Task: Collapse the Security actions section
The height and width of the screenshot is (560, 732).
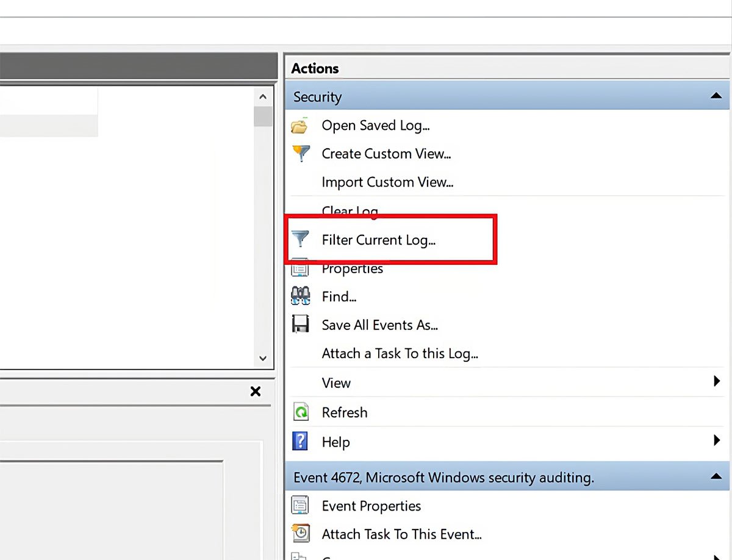Action: [x=716, y=96]
